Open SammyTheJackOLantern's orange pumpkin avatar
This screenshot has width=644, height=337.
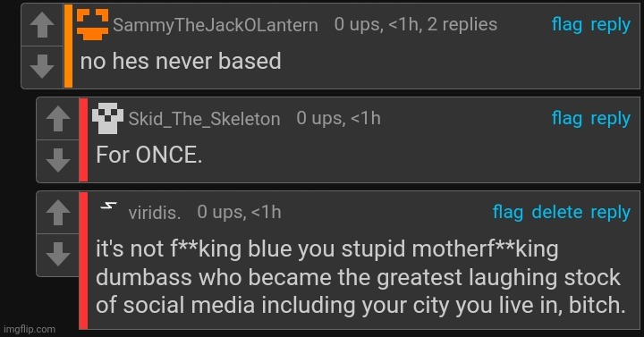click(93, 25)
